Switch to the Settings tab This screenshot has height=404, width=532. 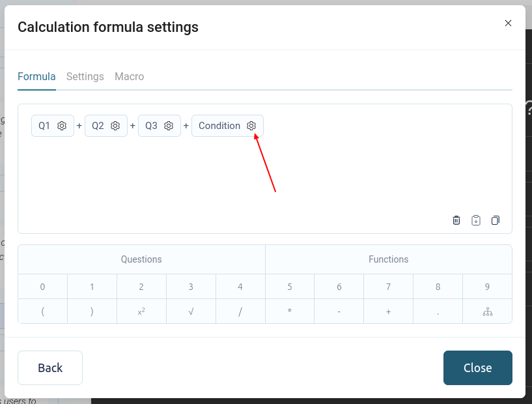(x=85, y=76)
